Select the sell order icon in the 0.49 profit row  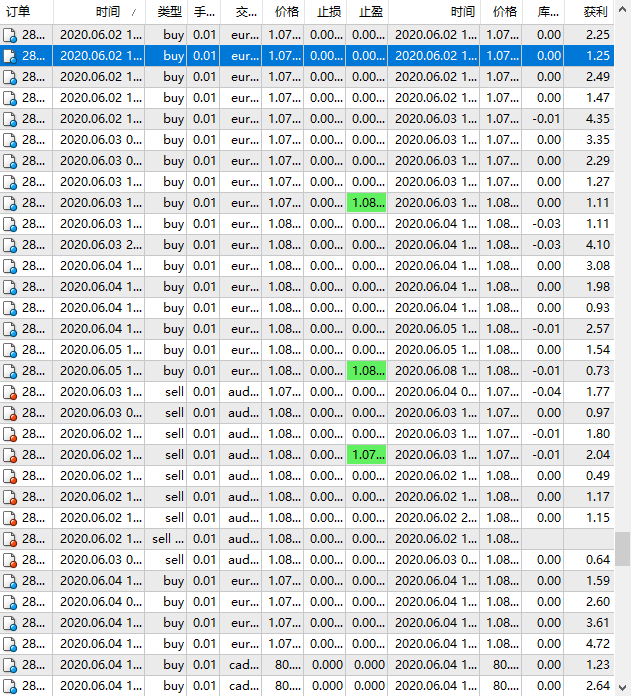coord(10,476)
